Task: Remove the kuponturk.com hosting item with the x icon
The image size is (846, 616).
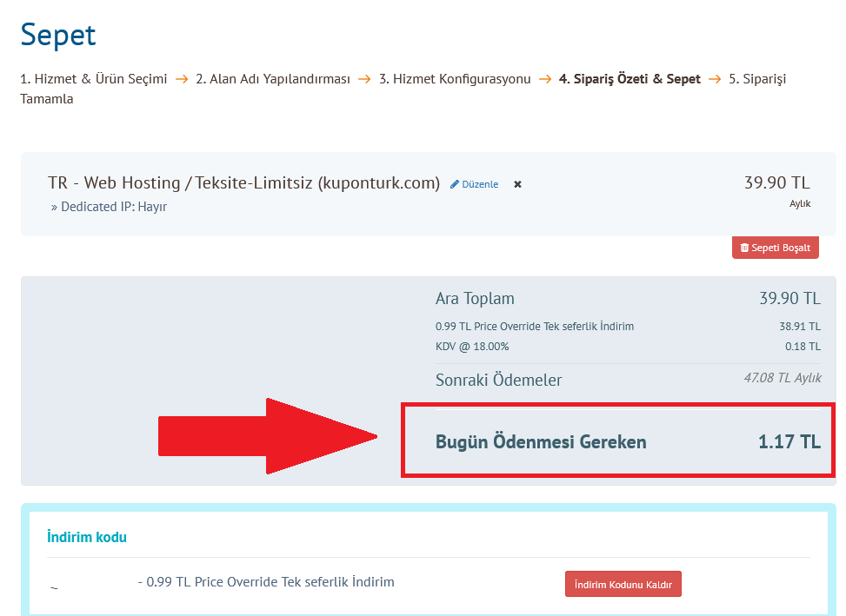Action: point(517,184)
